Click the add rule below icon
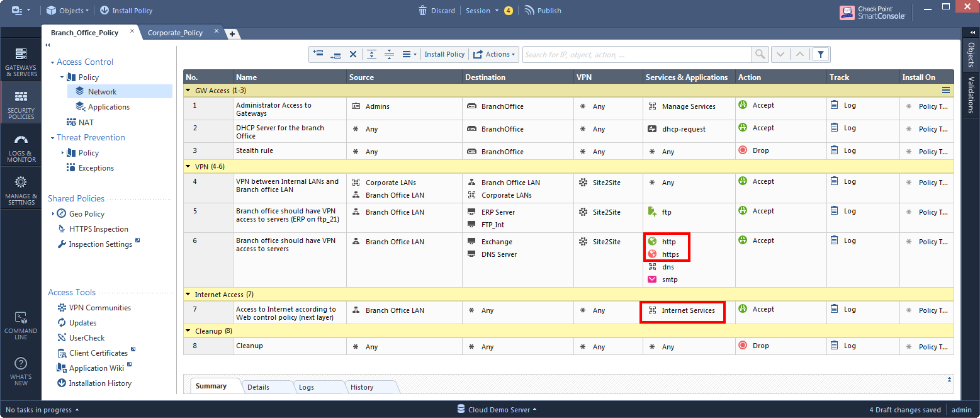Image resolution: width=980 pixels, height=418 pixels. coord(335,54)
